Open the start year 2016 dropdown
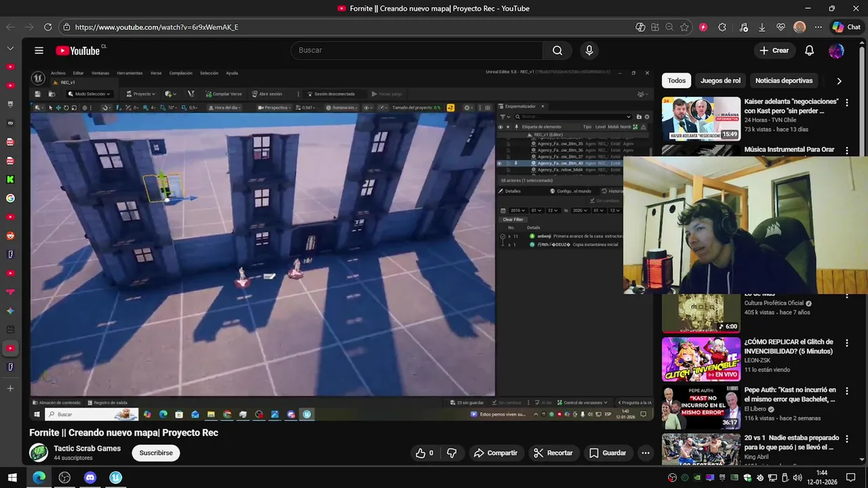The width and height of the screenshot is (868, 488). [517, 210]
